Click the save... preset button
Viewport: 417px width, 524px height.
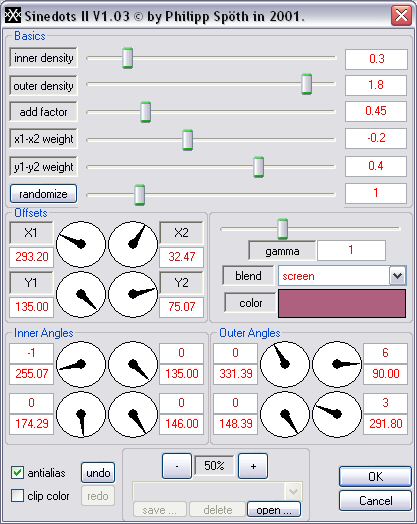click(160, 510)
